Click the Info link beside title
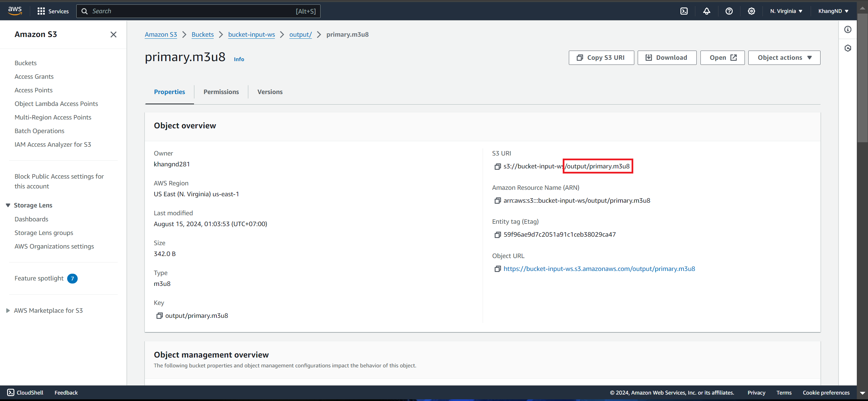The image size is (868, 401). (239, 59)
